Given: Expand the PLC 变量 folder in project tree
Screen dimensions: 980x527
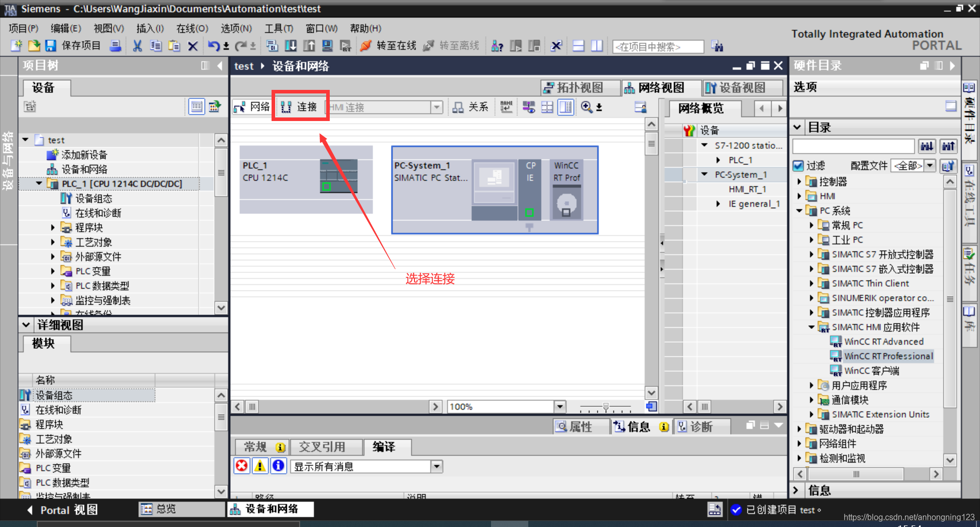Looking at the screenshot, I should [x=53, y=271].
